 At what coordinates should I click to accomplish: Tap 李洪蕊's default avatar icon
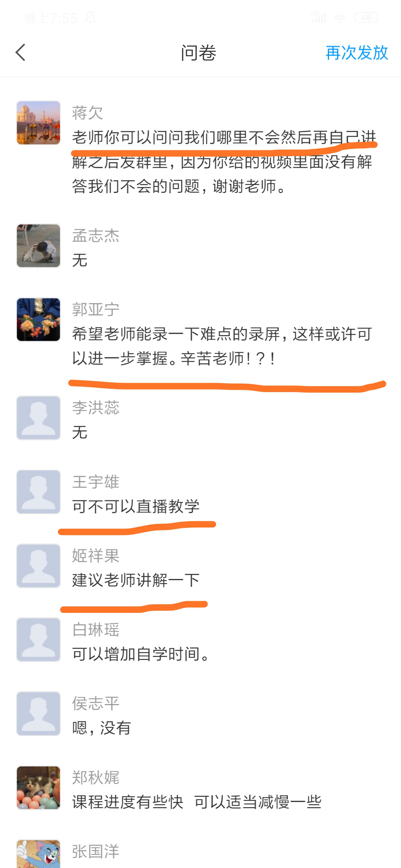click(39, 418)
